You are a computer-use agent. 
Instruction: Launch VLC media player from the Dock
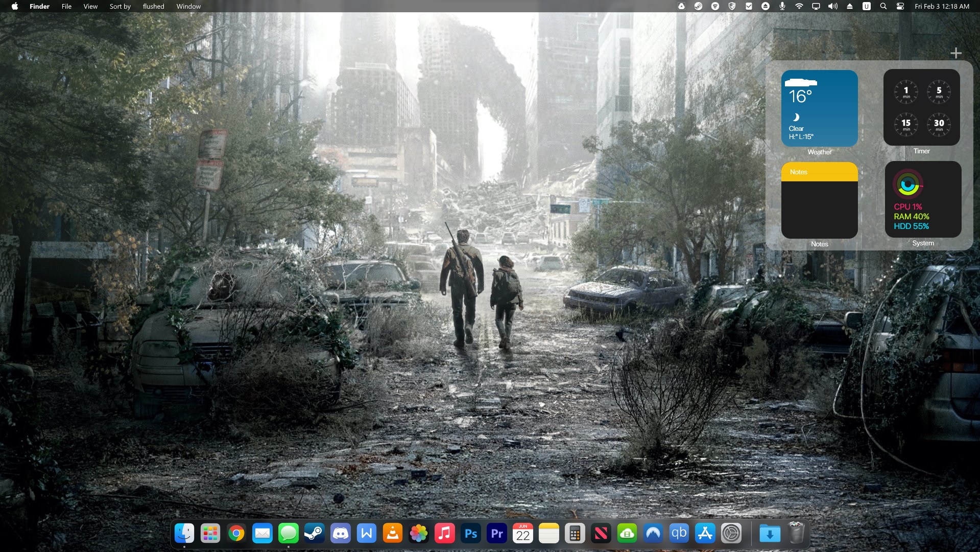pyautogui.click(x=393, y=534)
